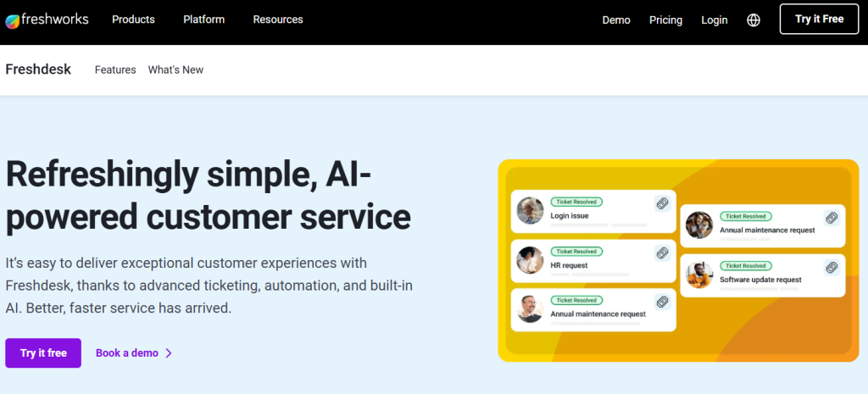Select the HR request ticket title

[x=569, y=265]
